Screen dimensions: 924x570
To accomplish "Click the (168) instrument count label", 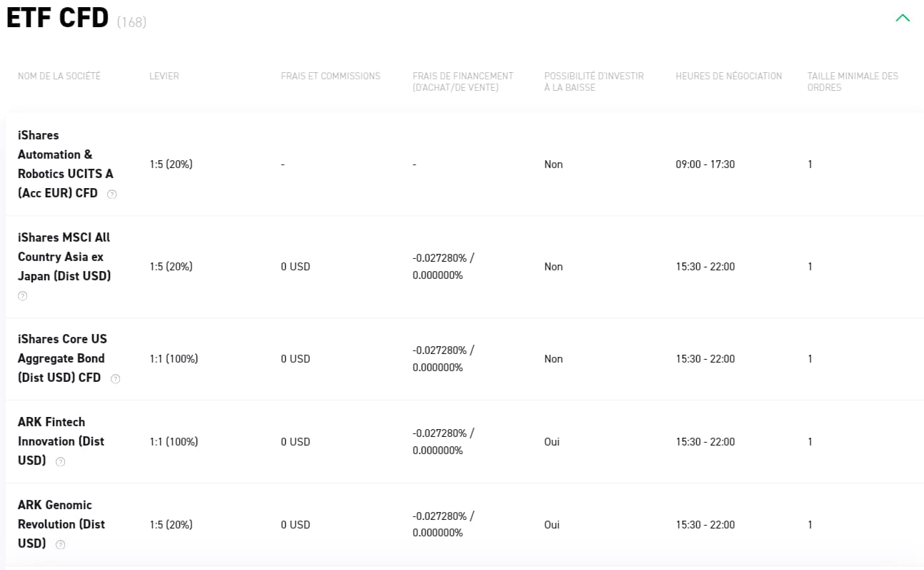I will point(131,22).
